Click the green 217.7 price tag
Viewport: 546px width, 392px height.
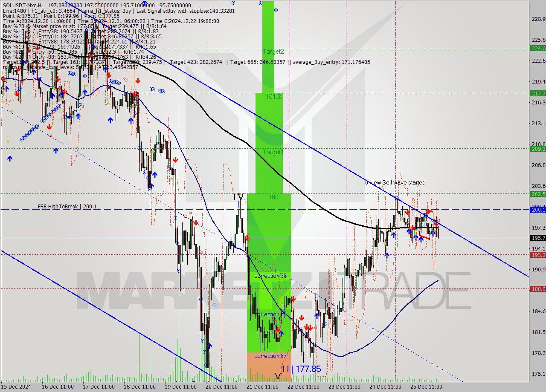point(537,93)
